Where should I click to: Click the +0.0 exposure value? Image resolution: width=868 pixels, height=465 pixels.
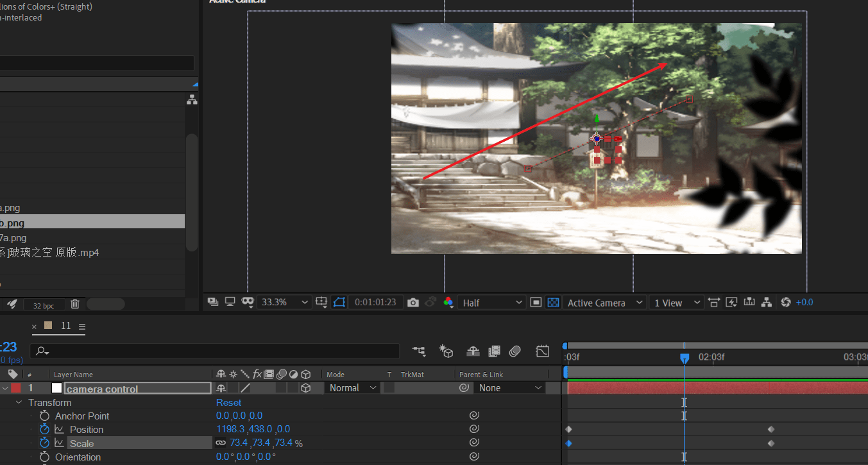pos(804,303)
